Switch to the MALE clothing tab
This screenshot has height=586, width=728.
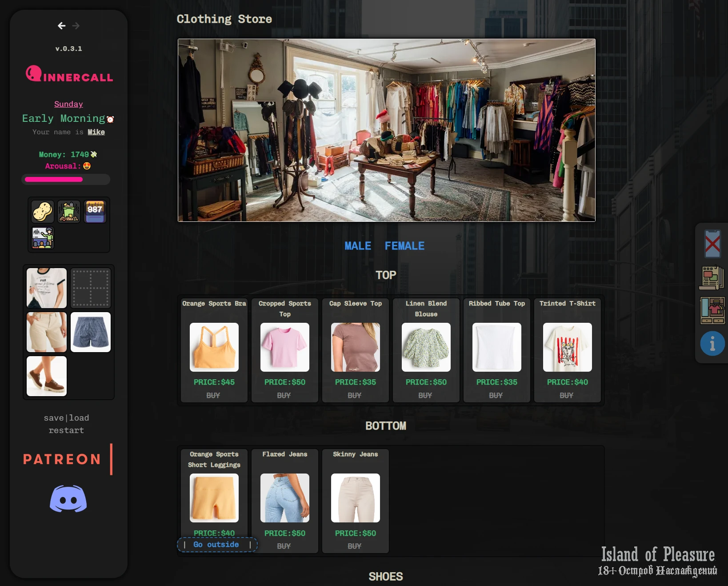click(x=357, y=246)
